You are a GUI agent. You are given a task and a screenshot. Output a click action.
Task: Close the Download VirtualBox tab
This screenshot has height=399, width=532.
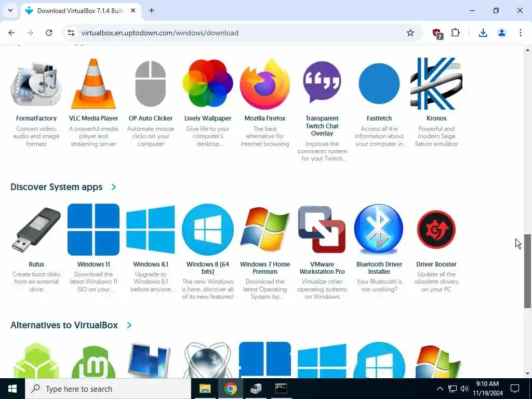[133, 11]
